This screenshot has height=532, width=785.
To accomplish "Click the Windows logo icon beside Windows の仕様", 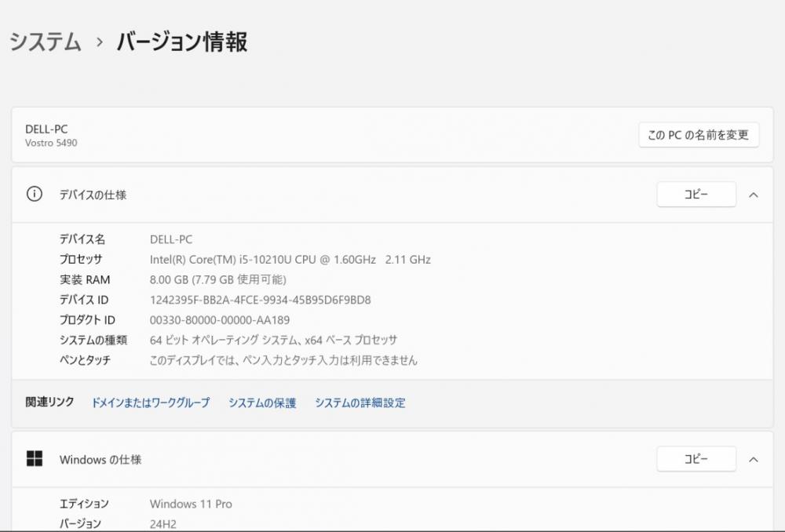I will (35, 458).
